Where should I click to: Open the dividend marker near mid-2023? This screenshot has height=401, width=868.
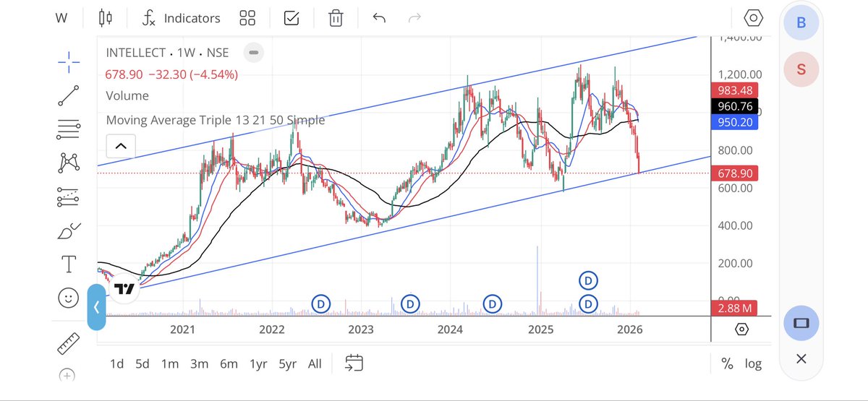410,304
